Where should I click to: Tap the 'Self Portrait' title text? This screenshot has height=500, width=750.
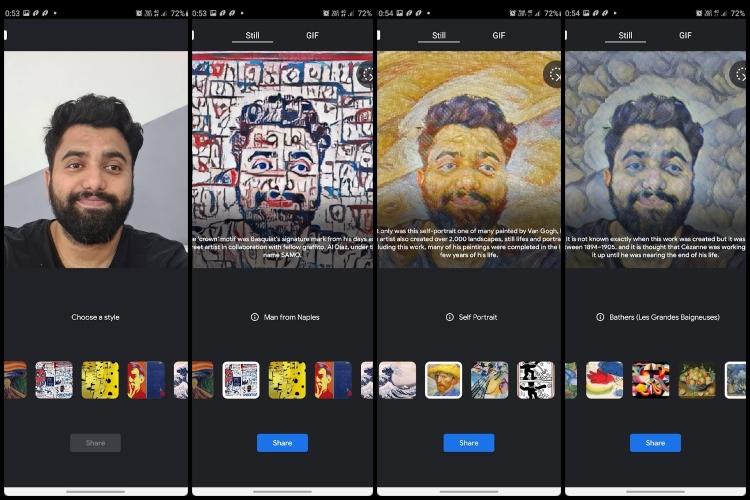point(478,317)
